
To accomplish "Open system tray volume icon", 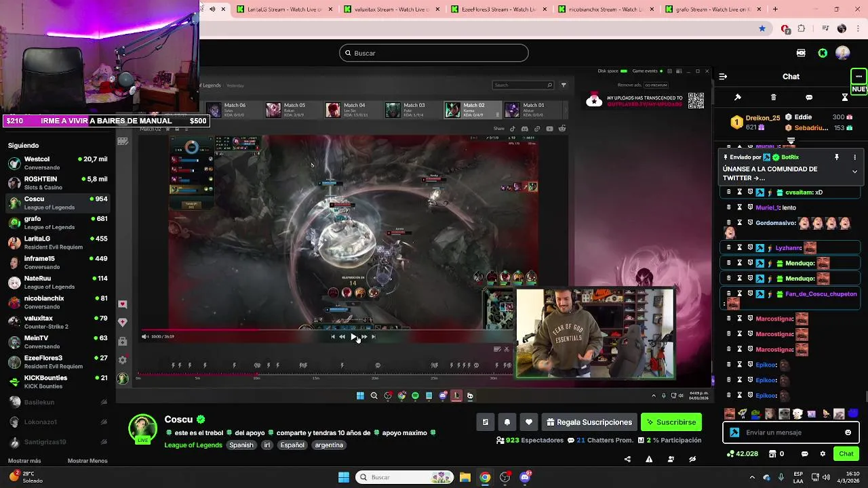I will [x=827, y=477].
